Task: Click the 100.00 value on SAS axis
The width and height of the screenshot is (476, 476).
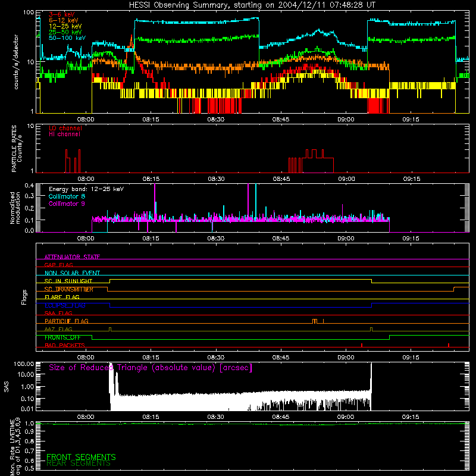Action: [x=24, y=364]
